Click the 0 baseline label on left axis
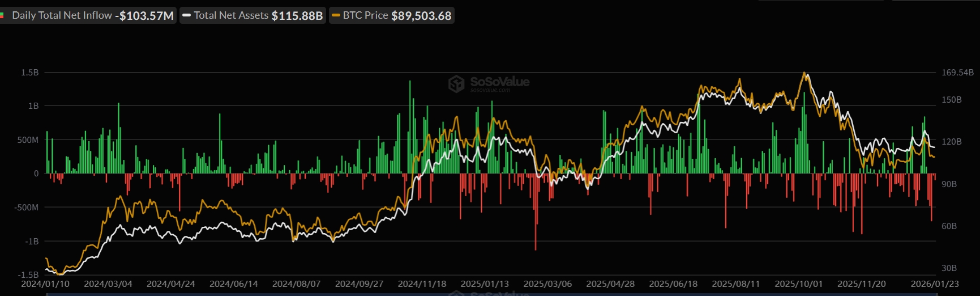Viewport: 980px width, 296px height. (36, 174)
